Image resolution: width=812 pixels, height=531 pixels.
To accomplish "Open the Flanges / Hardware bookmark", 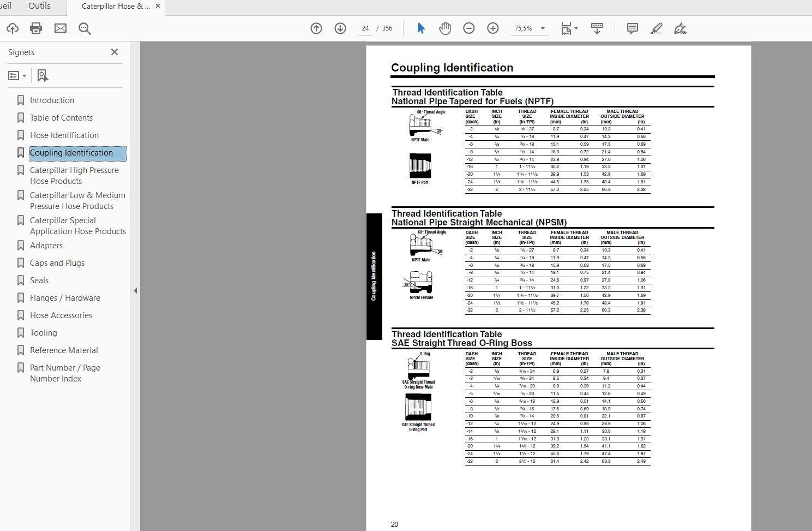I will [x=65, y=298].
